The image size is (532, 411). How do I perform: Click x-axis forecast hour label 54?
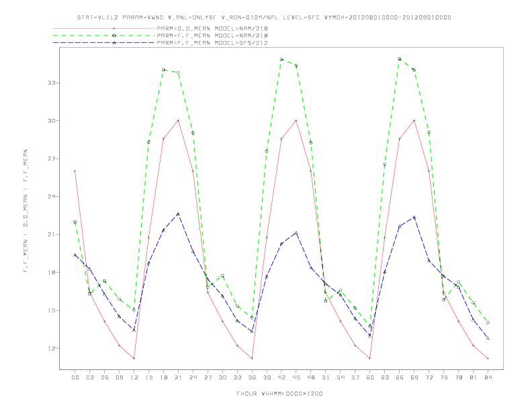click(x=341, y=377)
